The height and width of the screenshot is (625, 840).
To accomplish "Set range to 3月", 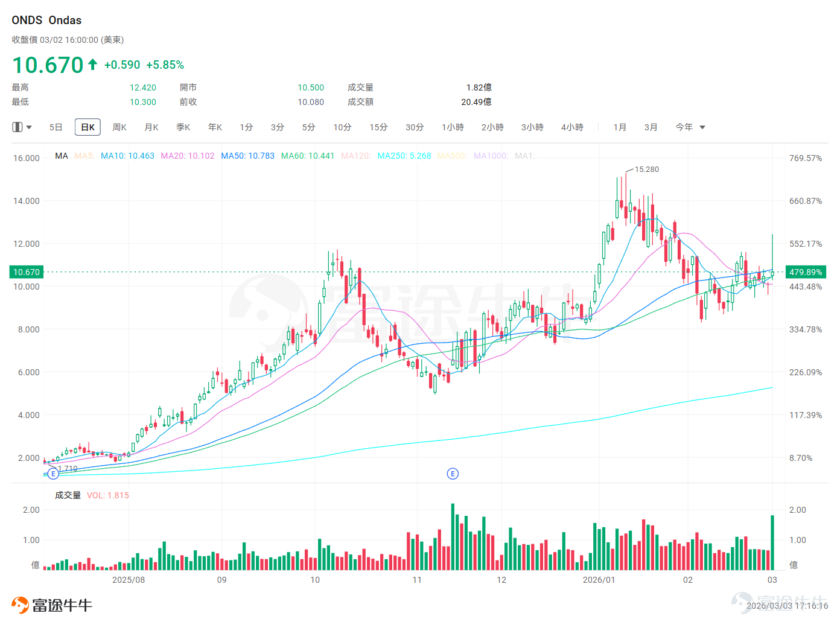I will [651, 127].
